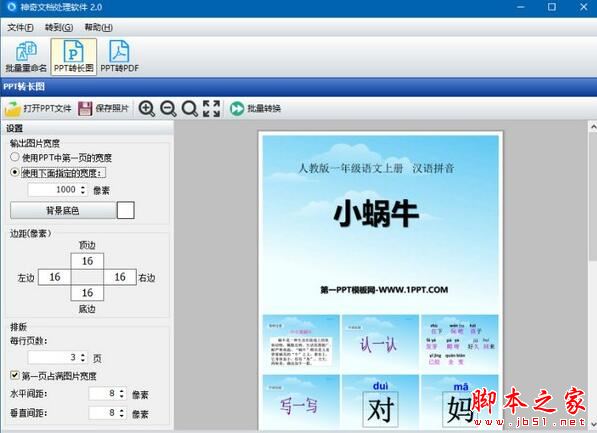Open a PPT file with 打开PPT文件
Screen dimensions: 597x433
tap(38, 109)
